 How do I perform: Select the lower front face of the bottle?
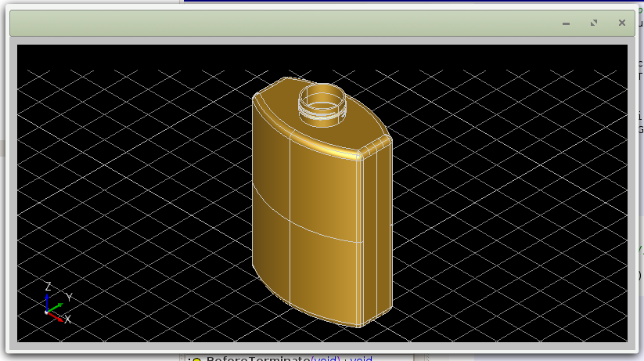pos(325,274)
